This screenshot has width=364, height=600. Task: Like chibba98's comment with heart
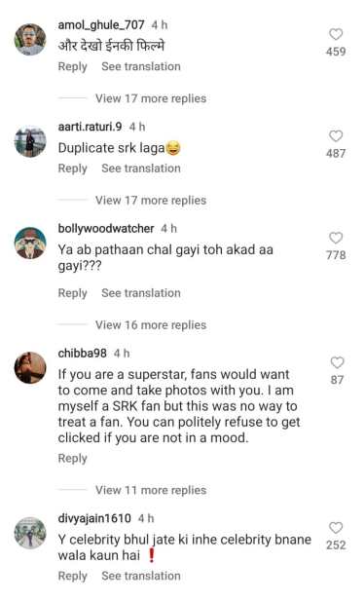(x=337, y=362)
